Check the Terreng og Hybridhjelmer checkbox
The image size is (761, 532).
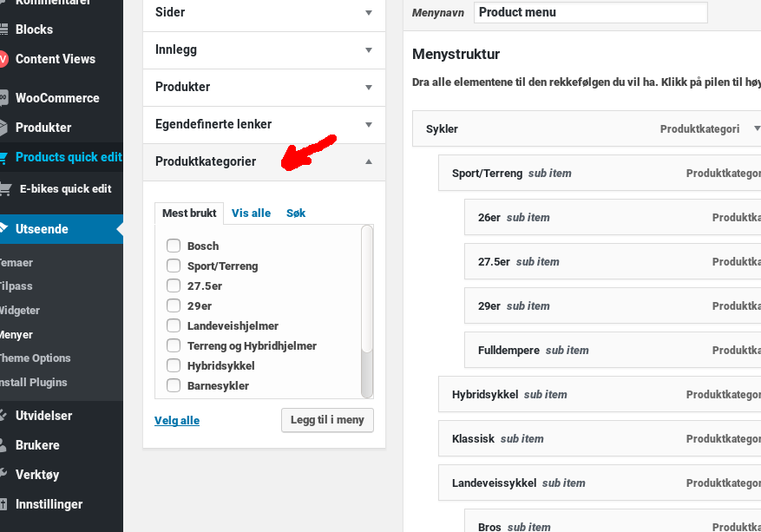(174, 345)
